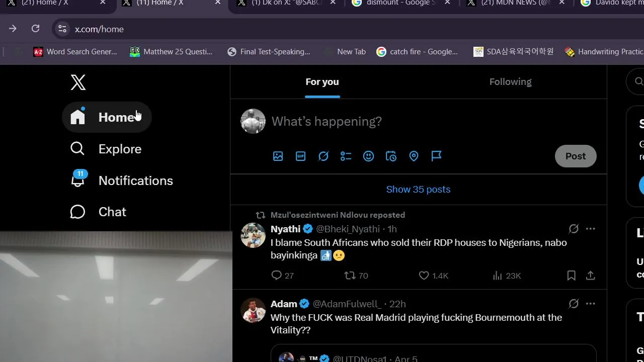The image size is (644, 362).
Task: Schedule the post with calendar icon
Action: tap(391, 156)
